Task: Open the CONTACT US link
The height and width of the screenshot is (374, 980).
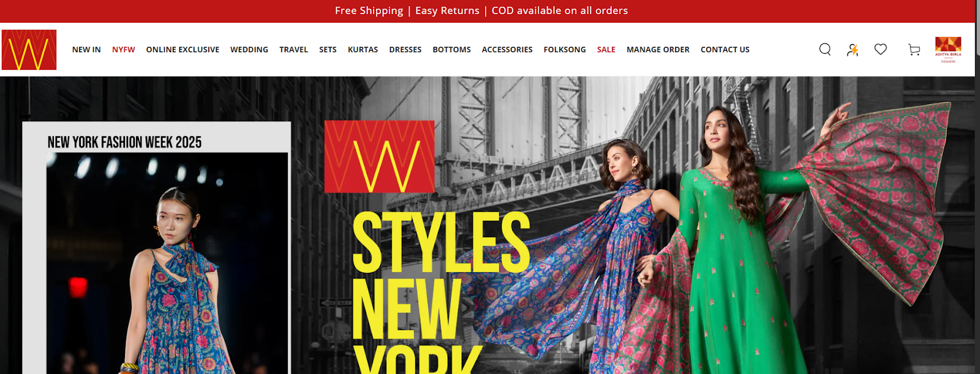Action: click(725, 50)
